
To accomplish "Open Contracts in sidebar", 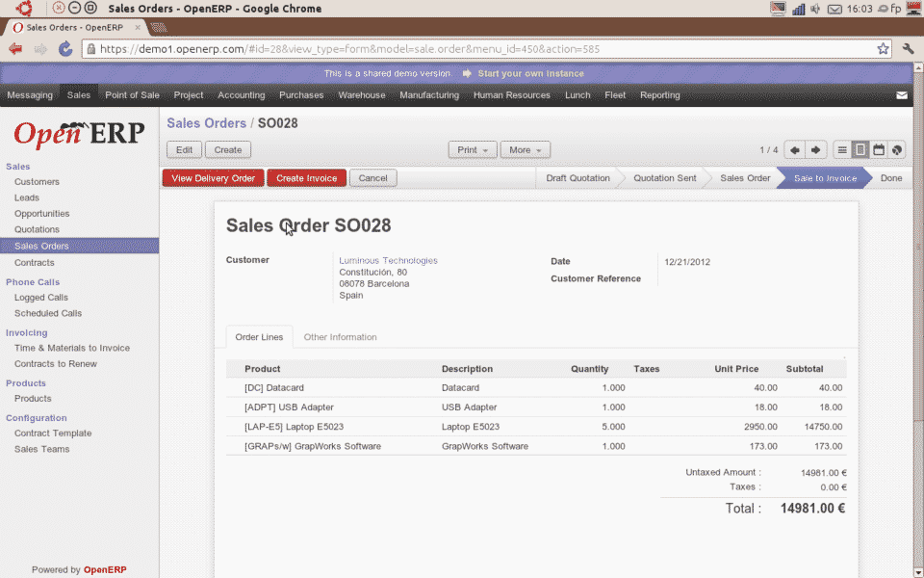I will click(35, 262).
